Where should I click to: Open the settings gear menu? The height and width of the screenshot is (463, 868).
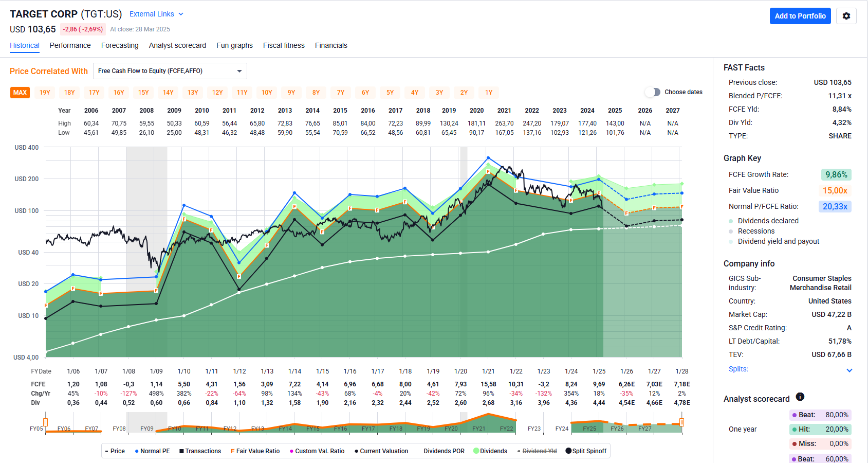[846, 16]
